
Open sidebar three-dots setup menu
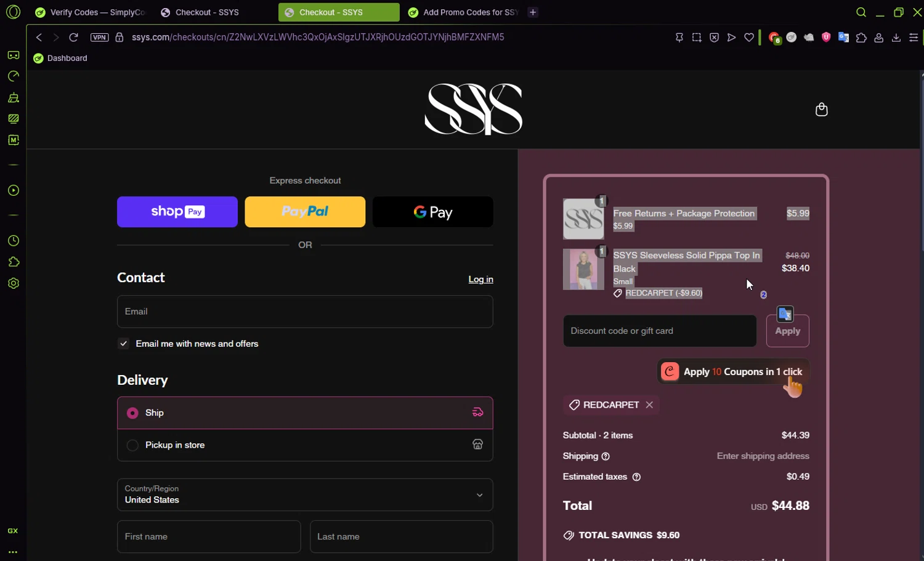pyautogui.click(x=13, y=552)
